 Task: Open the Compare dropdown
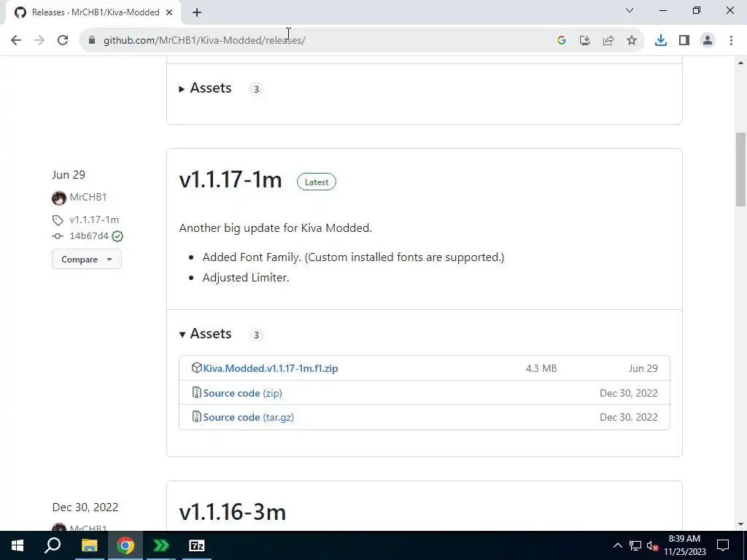[87, 260]
